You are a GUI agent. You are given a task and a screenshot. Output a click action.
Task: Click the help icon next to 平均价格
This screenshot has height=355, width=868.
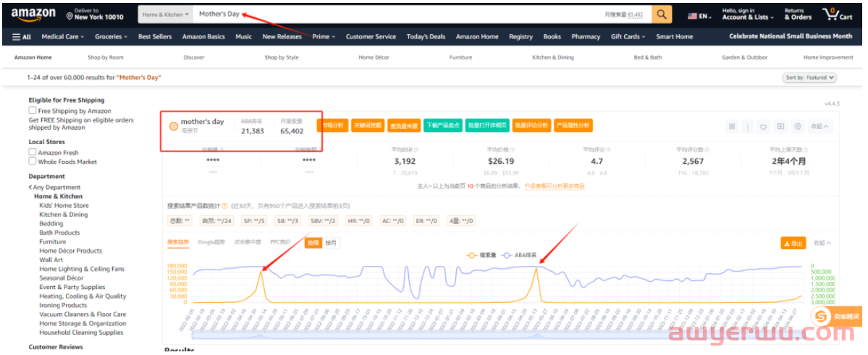pyautogui.click(x=512, y=149)
